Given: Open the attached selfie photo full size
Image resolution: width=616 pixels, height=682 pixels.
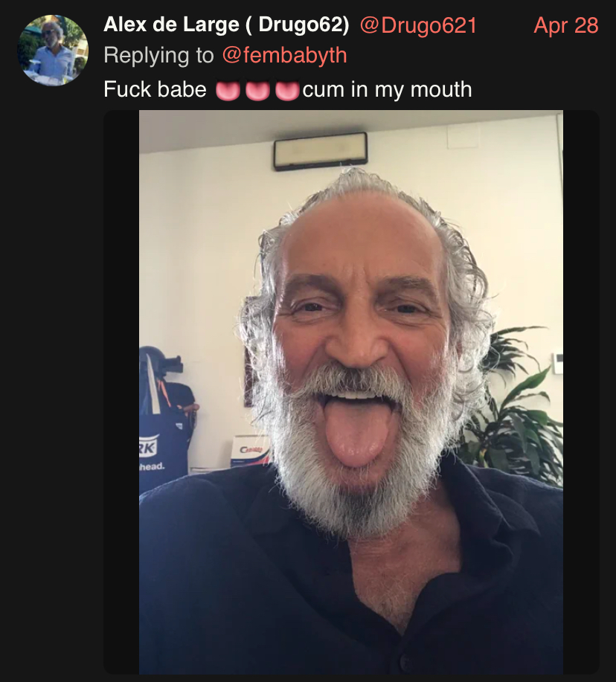Looking at the screenshot, I should coord(351,392).
